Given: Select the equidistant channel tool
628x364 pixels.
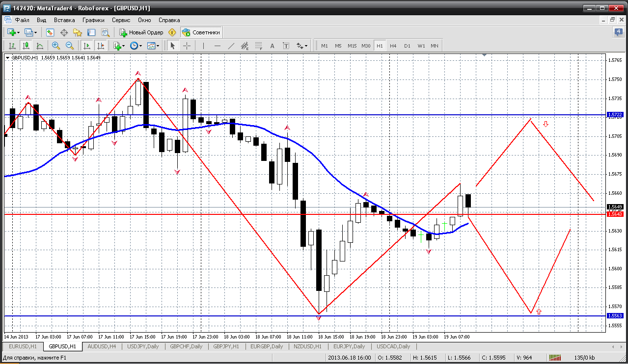Looking at the screenshot, I should click(x=245, y=46).
